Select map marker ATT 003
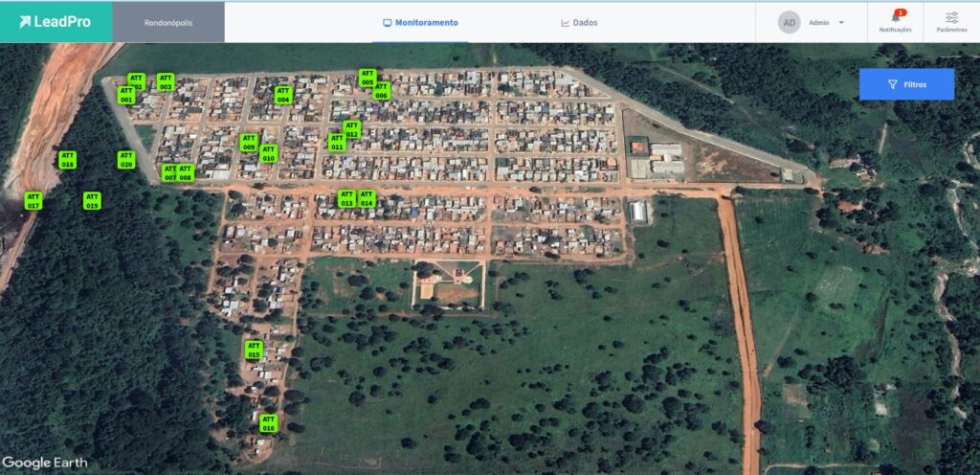Viewport: 980px width, 475px height. 166,81
